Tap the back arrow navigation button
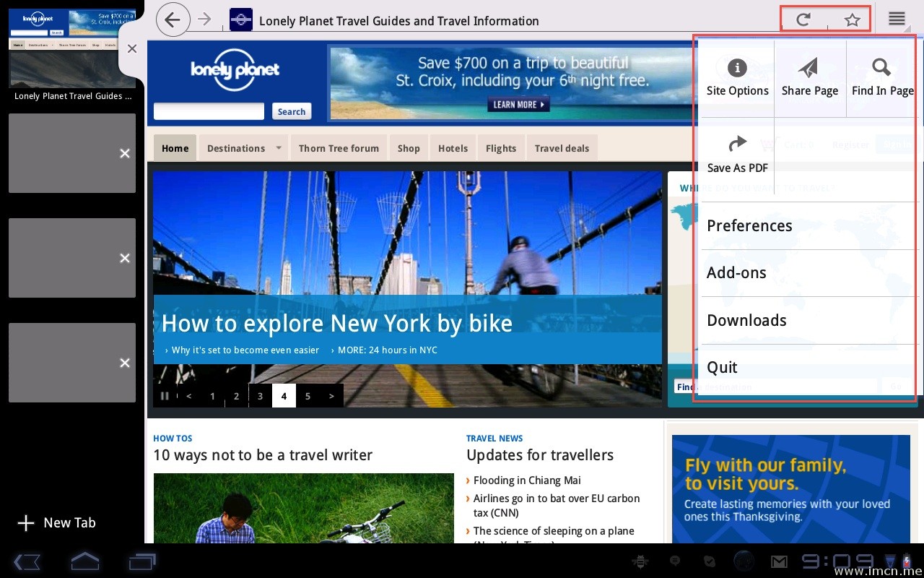The image size is (924, 578). [173, 20]
